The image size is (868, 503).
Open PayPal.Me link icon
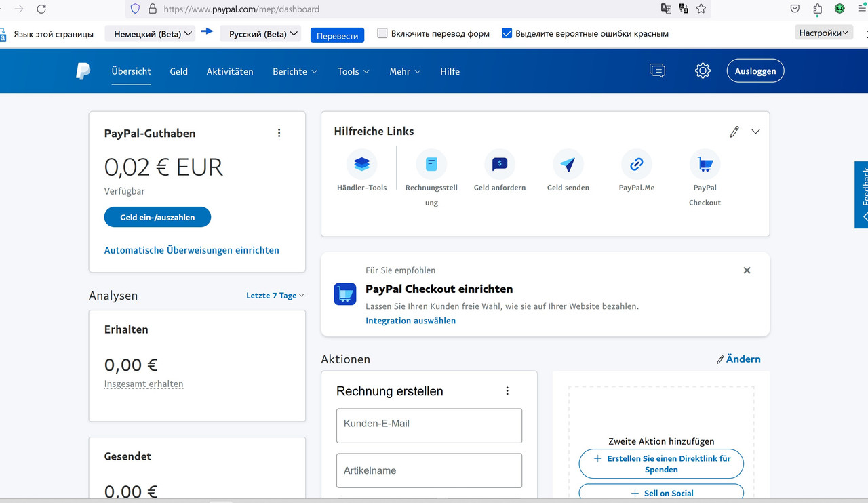click(636, 164)
